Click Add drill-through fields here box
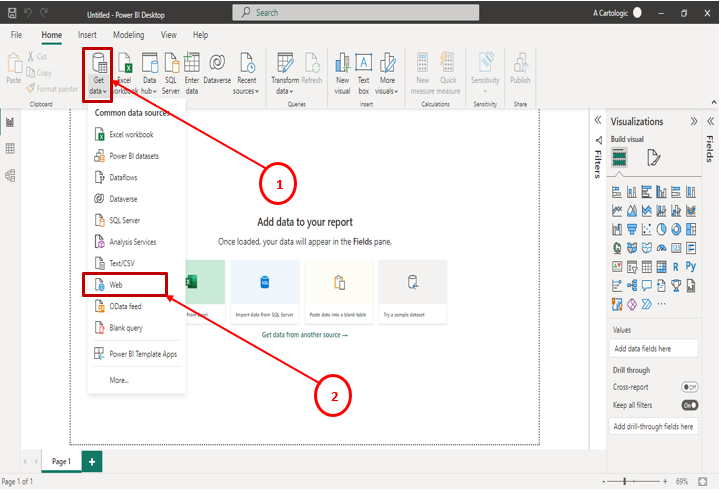 (653, 426)
